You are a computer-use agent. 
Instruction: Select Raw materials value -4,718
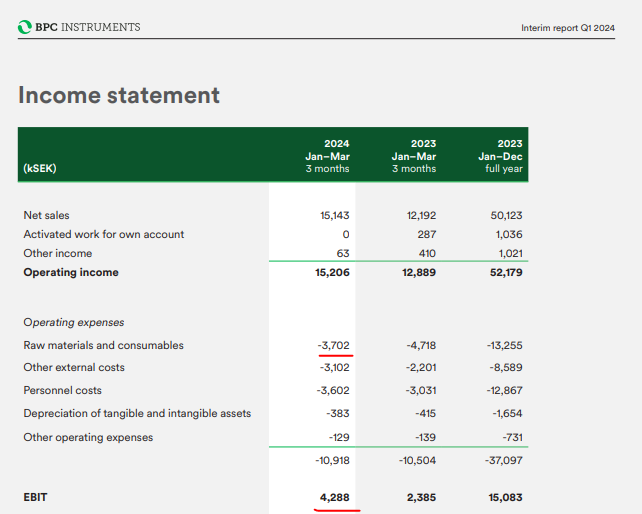[x=421, y=345]
